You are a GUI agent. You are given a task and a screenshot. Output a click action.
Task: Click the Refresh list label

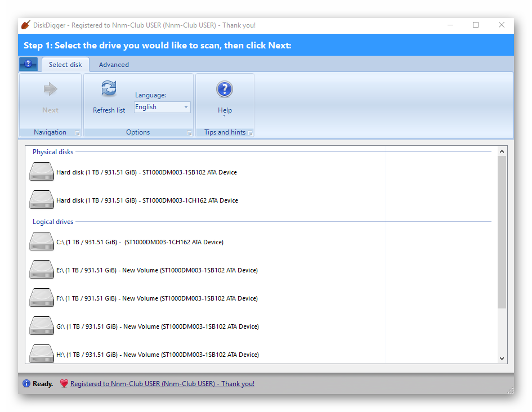(x=109, y=110)
